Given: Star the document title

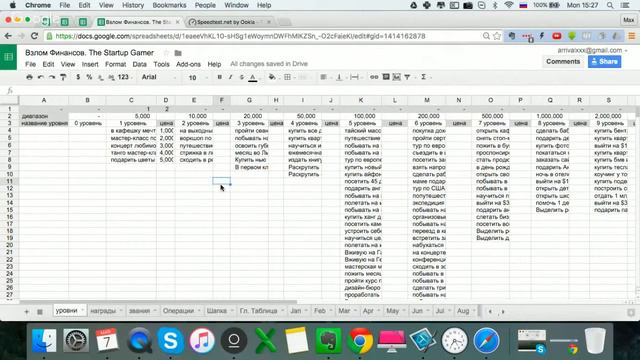Looking at the screenshot, I should pos(166,53).
